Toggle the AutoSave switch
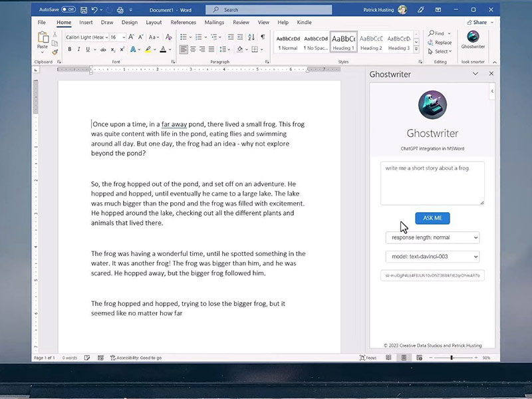Screen dimensions: 532x399 [x=68, y=10]
